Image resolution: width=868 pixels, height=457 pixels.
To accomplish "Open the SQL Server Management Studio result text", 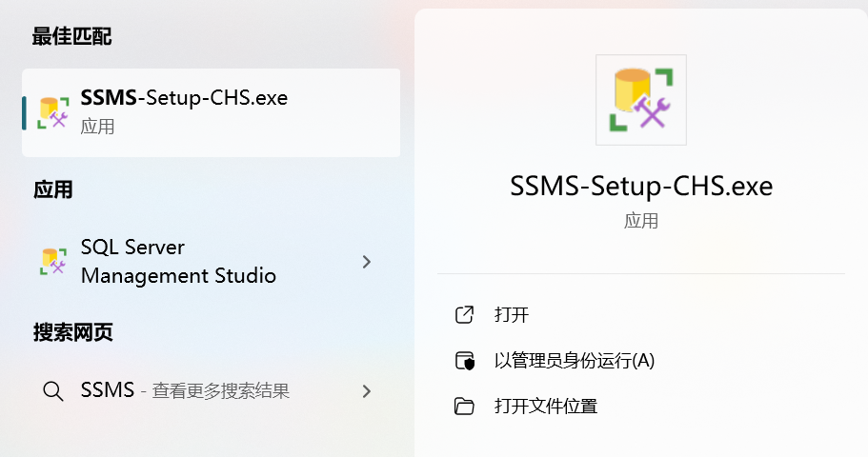I will tap(178, 262).
